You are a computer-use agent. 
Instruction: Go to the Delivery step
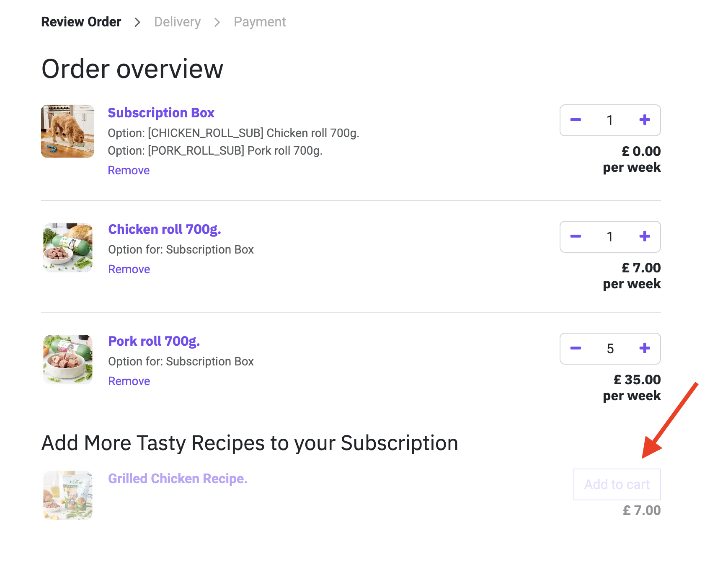click(177, 22)
